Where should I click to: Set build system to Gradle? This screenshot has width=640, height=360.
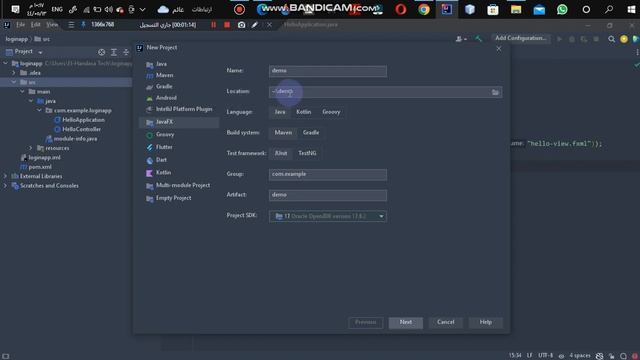coord(311,133)
